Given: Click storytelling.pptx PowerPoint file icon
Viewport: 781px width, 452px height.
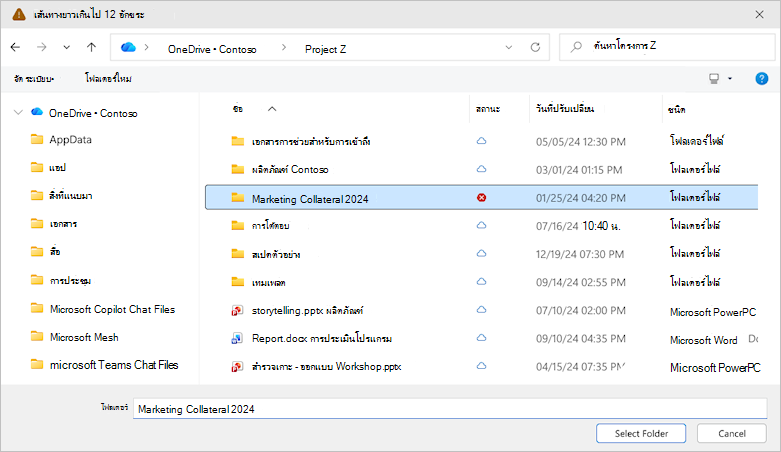Looking at the screenshot, I should pos(237,311).
